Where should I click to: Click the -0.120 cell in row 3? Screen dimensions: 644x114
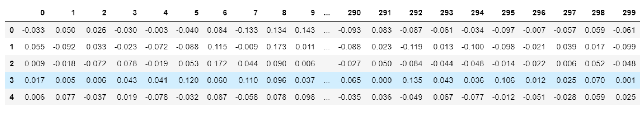tap(187, 80)
